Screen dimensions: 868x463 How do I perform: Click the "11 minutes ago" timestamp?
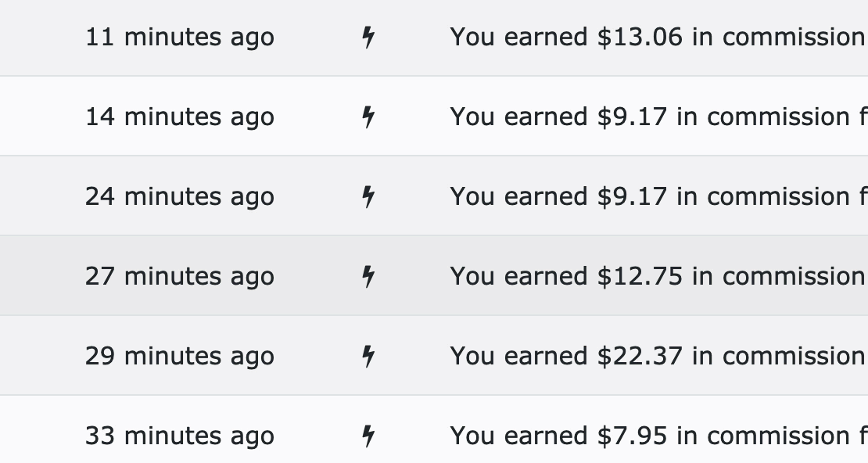pyautogui.click(x=180, y=38)
